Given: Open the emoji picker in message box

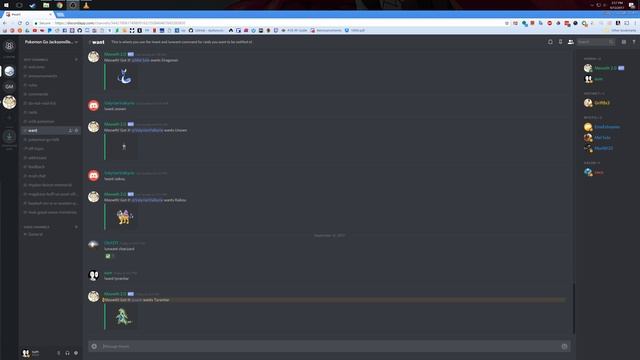Looking at the screenshot, I should click(x=564, y=346).
